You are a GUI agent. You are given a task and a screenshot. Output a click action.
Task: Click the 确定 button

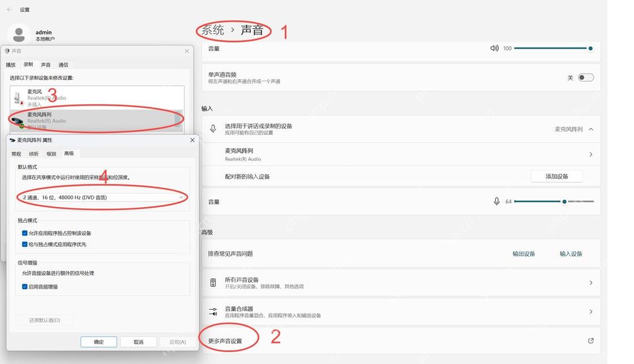tap(98, 342)
